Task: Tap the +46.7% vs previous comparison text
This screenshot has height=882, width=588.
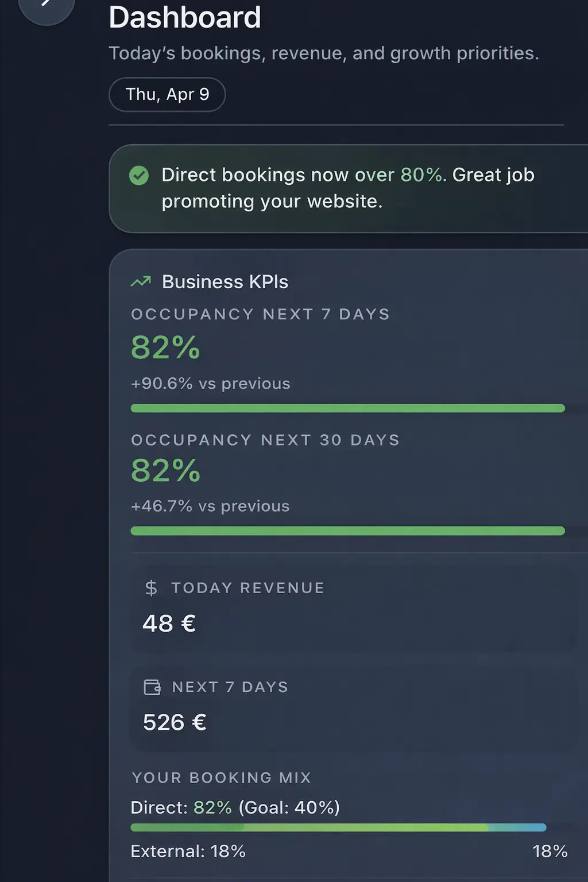Action: (x=210, y=506)
